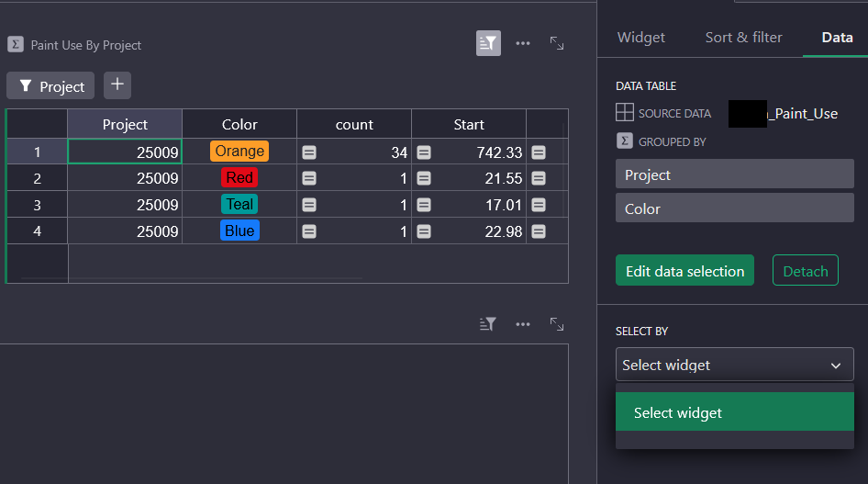Click the plus icon to add filter
868x484 pixels.
117,85
